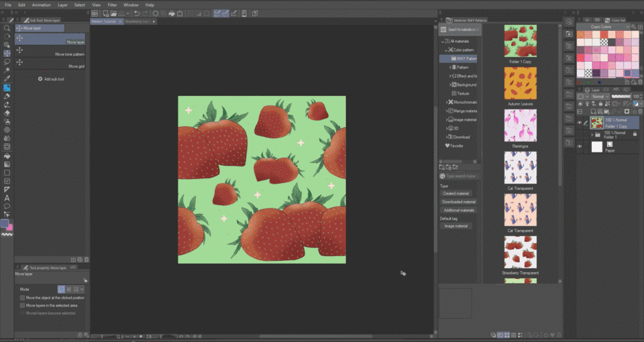The width and height of the screenshot is (644, 342).
Task: Hide the Folder 1 Copy layer
Action: click(x=580, y=123)
